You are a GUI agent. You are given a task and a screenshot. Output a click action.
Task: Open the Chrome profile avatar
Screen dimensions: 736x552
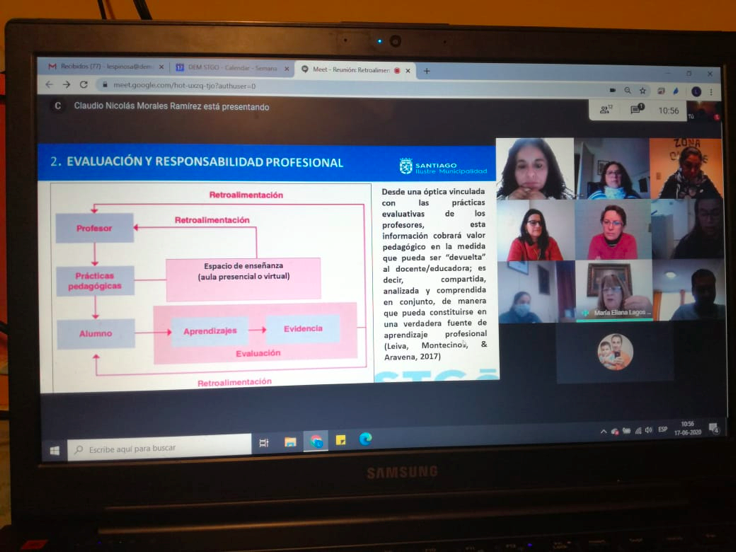pos(696,92)
